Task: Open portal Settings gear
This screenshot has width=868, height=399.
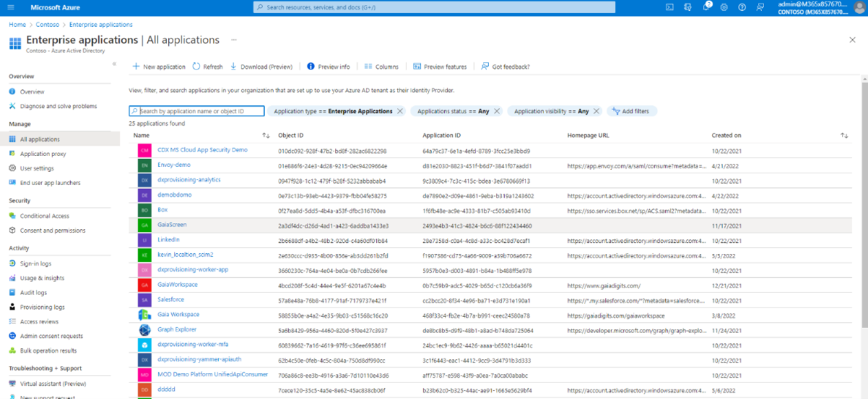Action: pos(724,8)
